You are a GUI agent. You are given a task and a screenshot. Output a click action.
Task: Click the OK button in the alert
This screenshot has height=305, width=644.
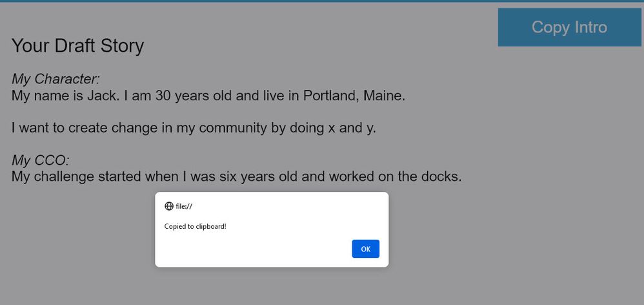(365, 249)
